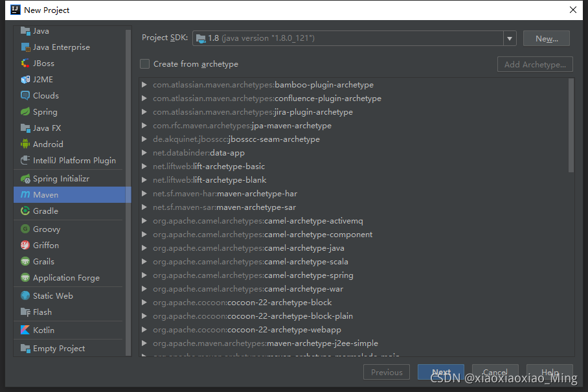Click the Java Enterprise icon

pyautogui.click(x=25, y=47)
